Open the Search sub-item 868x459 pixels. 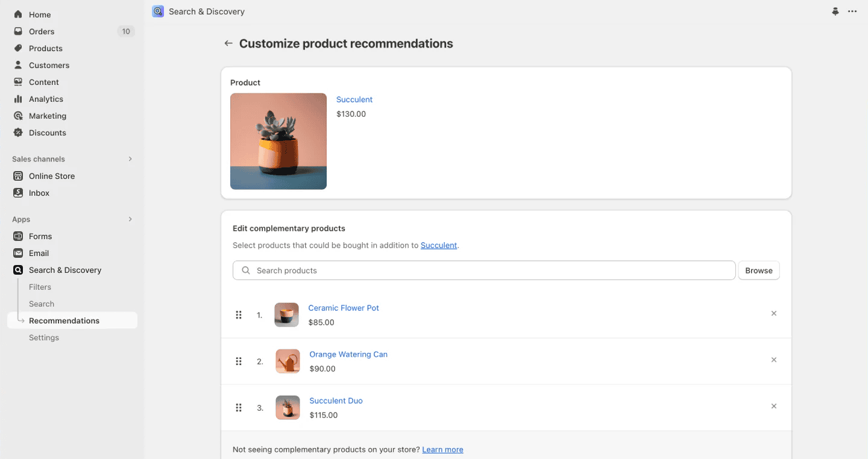pyautogui.click(x=42, y=304)
